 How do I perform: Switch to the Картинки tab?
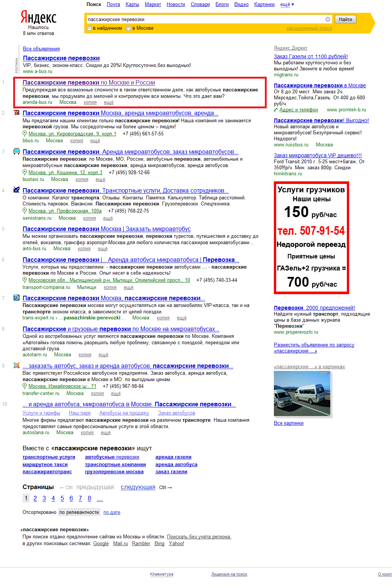(264, 5)
